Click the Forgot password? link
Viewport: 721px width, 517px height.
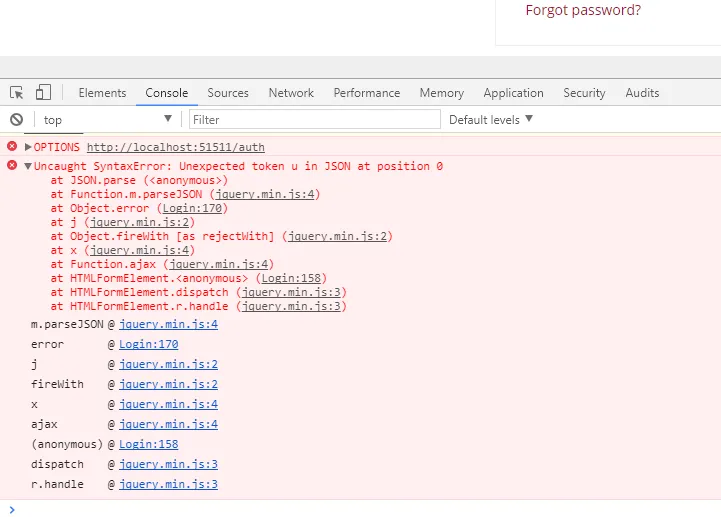[x=583, y=11]
